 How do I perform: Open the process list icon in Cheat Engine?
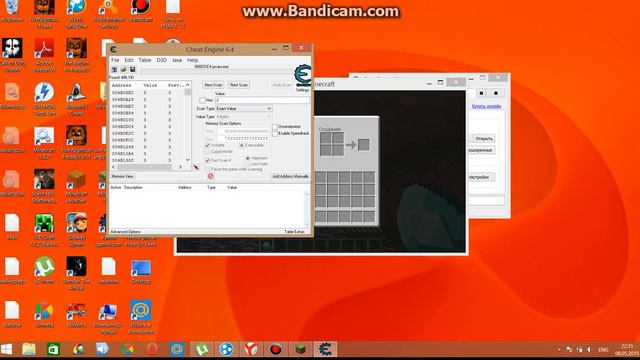coord(114,70)
